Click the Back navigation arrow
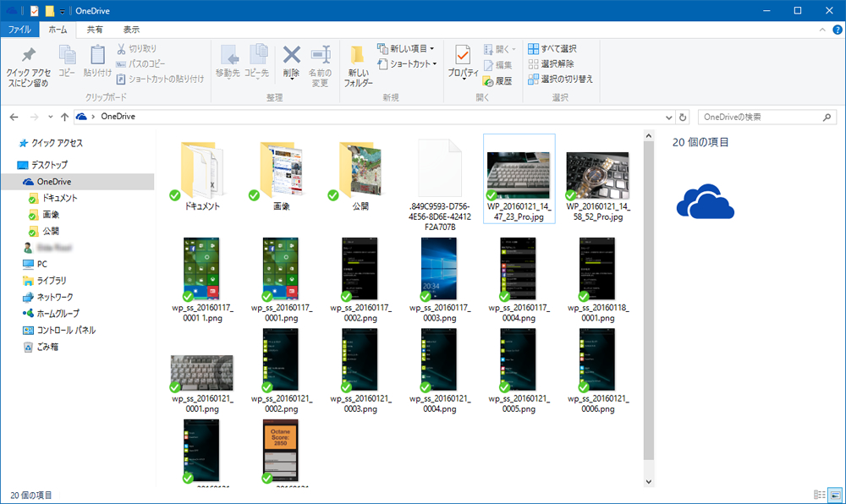Image resolution: width=846 pixels, height=504 pixels. (x=14, y=117)
